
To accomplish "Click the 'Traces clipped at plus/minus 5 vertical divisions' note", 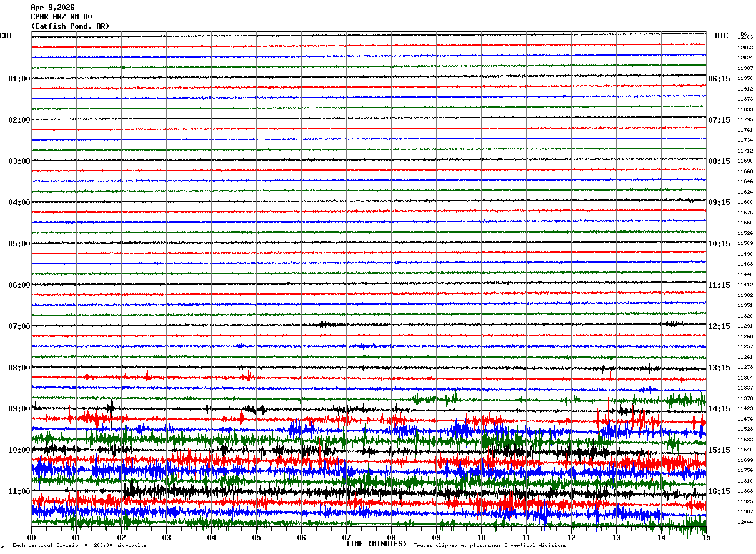I will [x=490, y=546].
